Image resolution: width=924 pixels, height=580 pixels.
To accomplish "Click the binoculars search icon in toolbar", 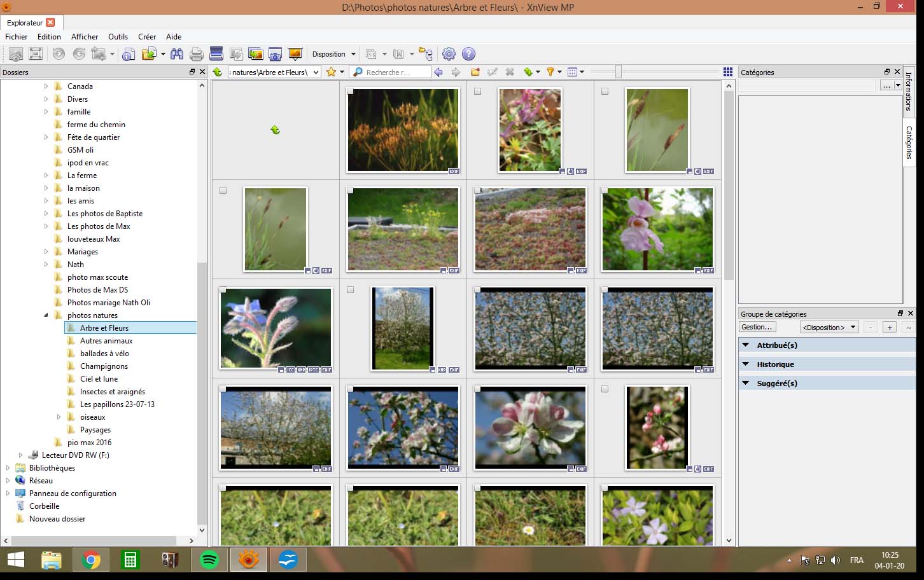I will 176,54.
